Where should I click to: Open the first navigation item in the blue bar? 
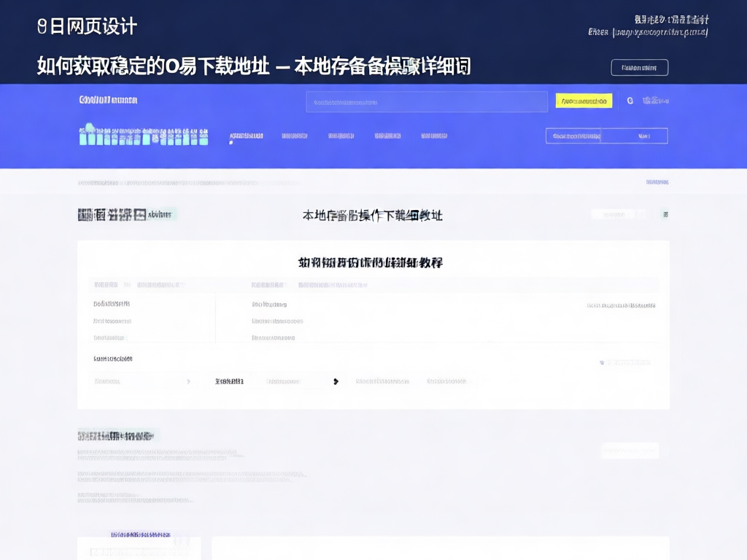tap(246, 136)
